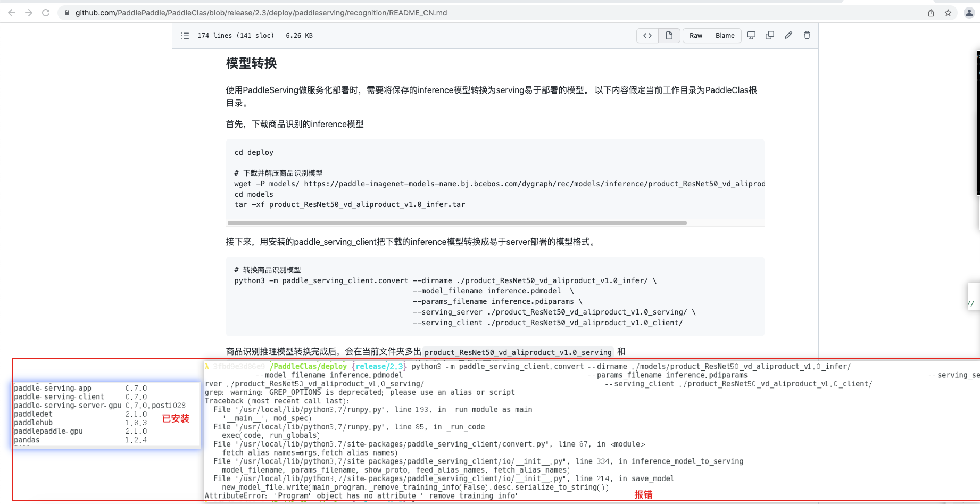The width and height of the screenshot is (980, 504).
Task: Switch to source code view
Action: 647,35
